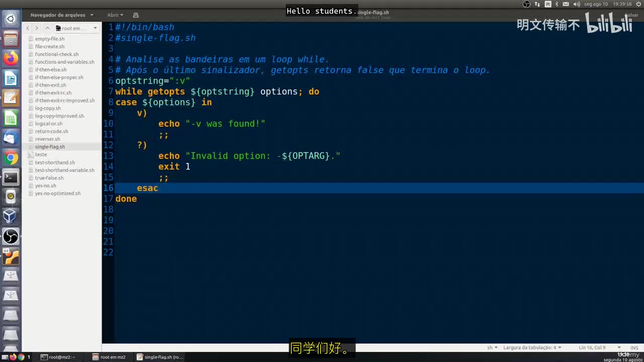Go back in file browser panel
The height and width of the screenshot is (362, 644).
coord(28,28)
